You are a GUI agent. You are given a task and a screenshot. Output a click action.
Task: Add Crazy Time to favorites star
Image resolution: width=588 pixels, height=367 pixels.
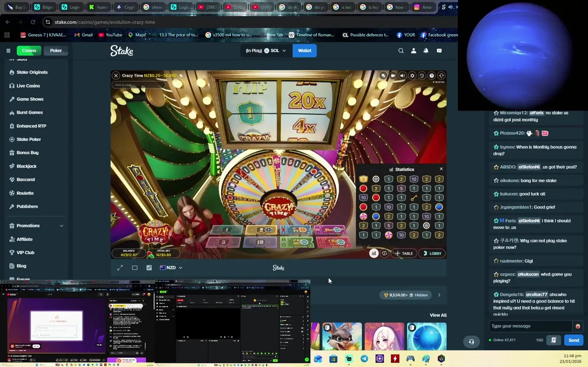[181, 75]
